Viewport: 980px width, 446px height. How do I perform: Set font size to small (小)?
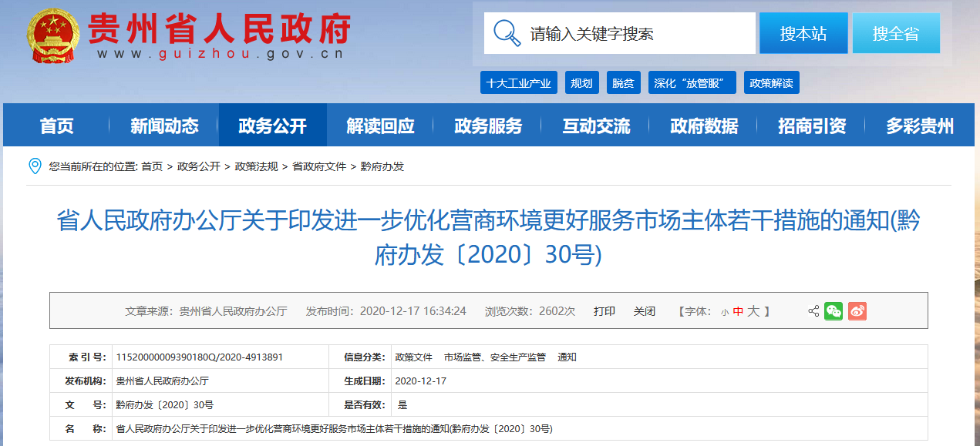point(725,312)
